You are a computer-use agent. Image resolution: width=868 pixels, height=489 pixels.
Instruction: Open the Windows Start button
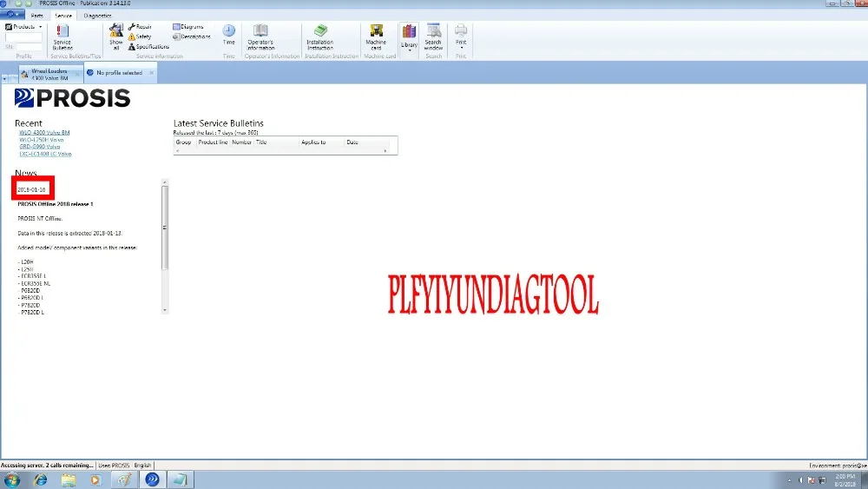[11, 479]
